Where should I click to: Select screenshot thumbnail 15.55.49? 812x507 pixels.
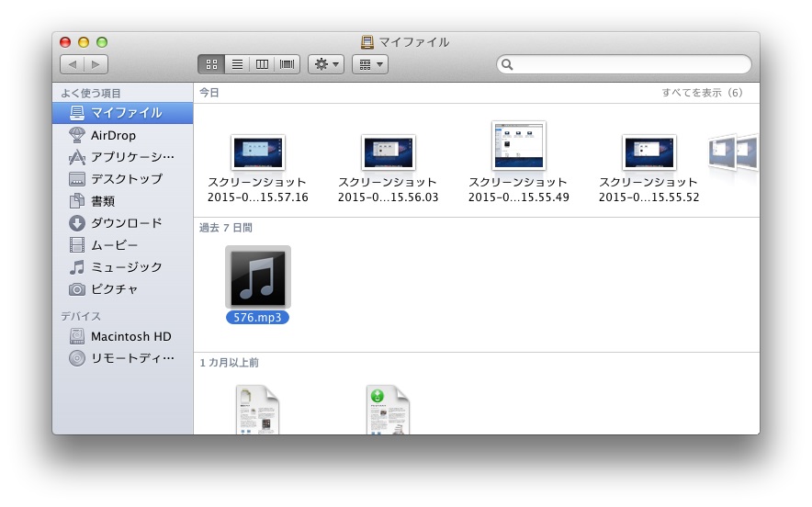519,145
